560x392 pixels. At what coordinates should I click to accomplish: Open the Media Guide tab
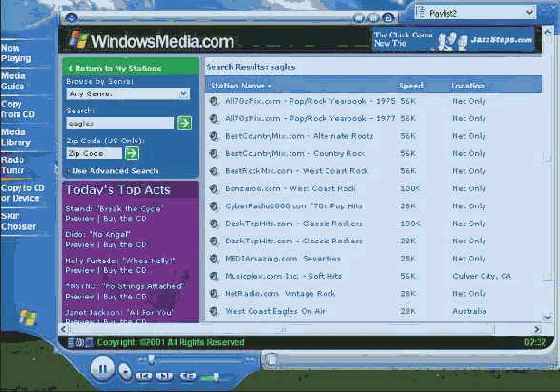pyautogui.click(x=13, y=81)
